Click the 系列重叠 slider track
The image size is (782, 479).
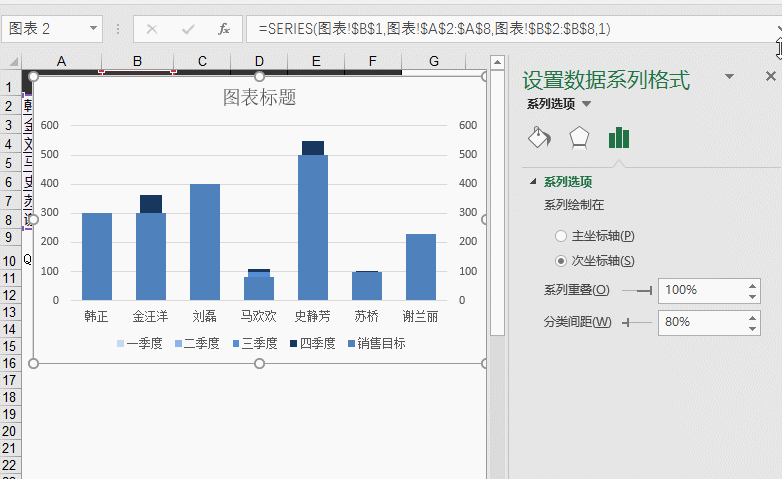pos(636,290)
